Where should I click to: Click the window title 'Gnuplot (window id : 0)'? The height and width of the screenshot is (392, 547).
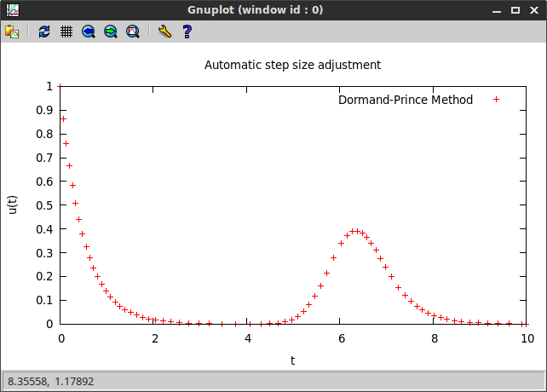[x=256, y=9]
